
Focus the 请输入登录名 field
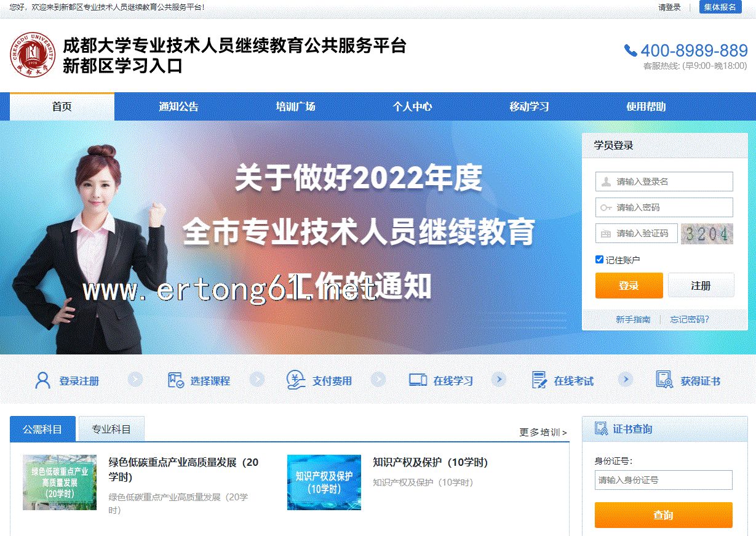(x=664, y=182)
